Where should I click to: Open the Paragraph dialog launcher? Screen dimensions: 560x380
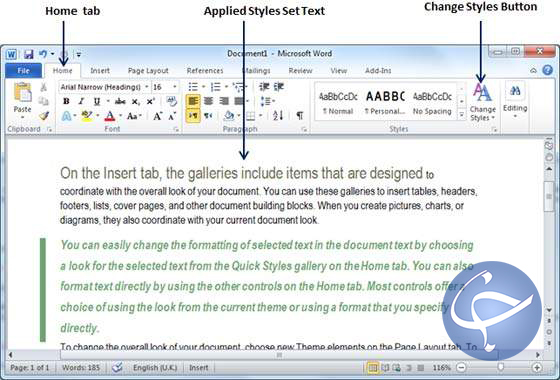click(304, 130)
